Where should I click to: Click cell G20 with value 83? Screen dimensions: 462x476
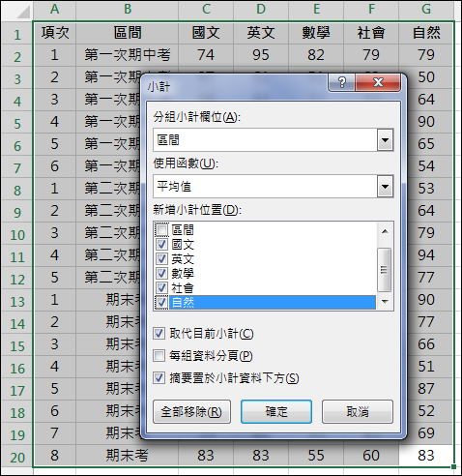426,456
